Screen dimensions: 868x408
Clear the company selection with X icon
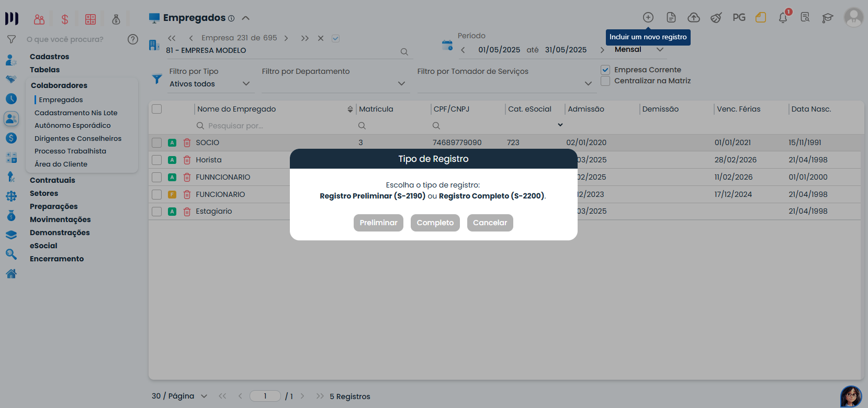point(321,38)
